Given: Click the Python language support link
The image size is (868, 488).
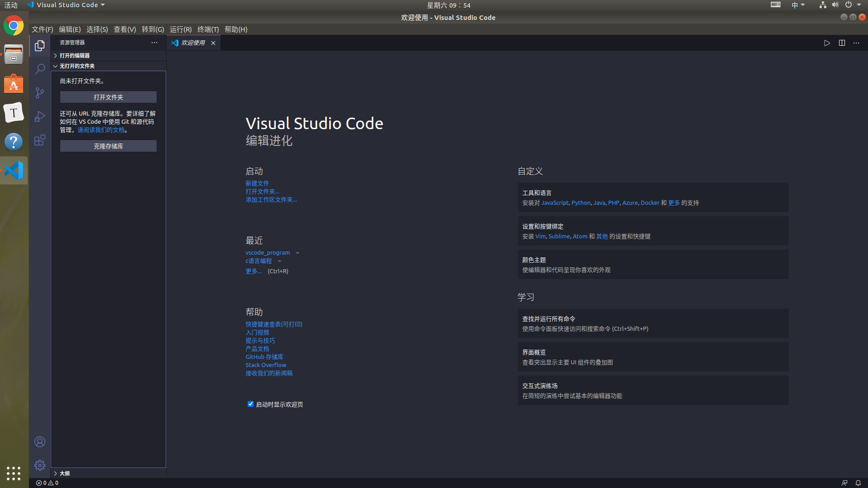Looking at the screenshot, I should point(581,203).
